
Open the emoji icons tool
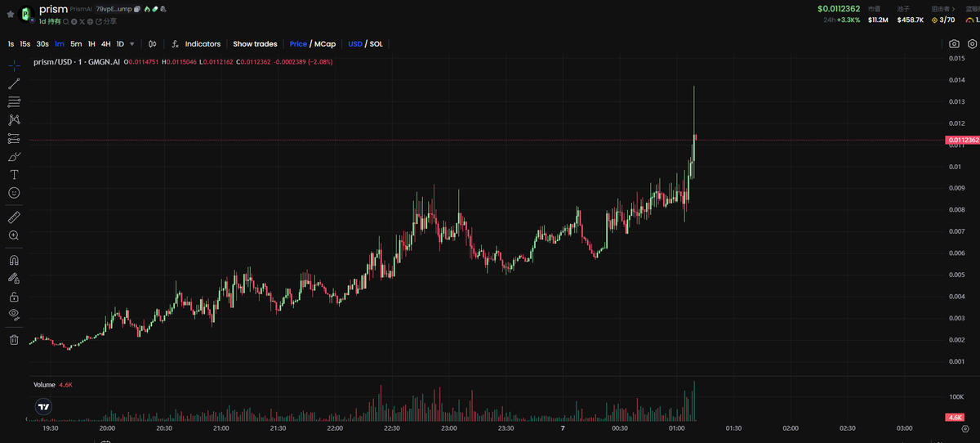(14, 192)
